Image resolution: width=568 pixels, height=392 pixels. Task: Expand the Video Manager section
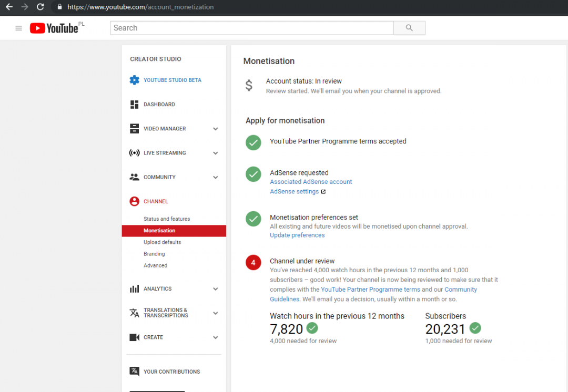[x=216, y=129]
